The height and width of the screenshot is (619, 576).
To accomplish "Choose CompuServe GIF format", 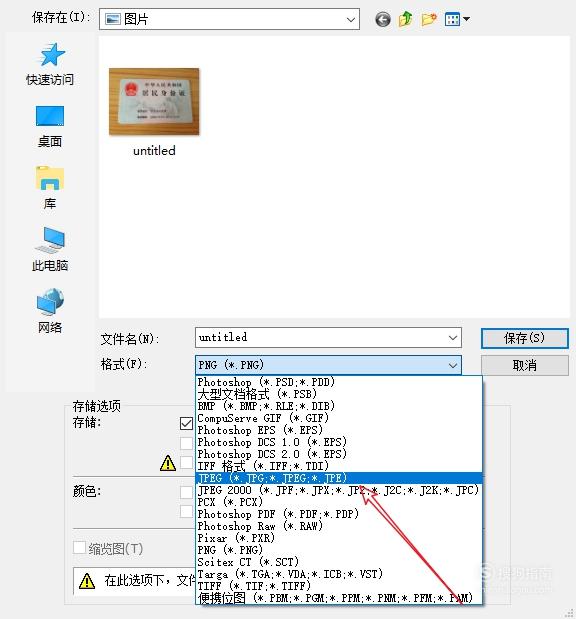I will [x=339, y=418].
